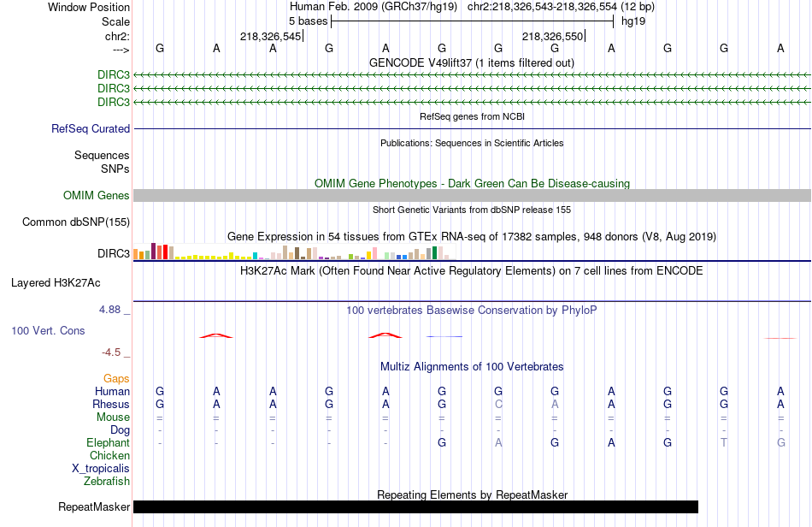Open the OMIM Gene Phenotypes track title
Image resolution: width=812 pixels, height=527 pixels.
(x=472, y=183)
